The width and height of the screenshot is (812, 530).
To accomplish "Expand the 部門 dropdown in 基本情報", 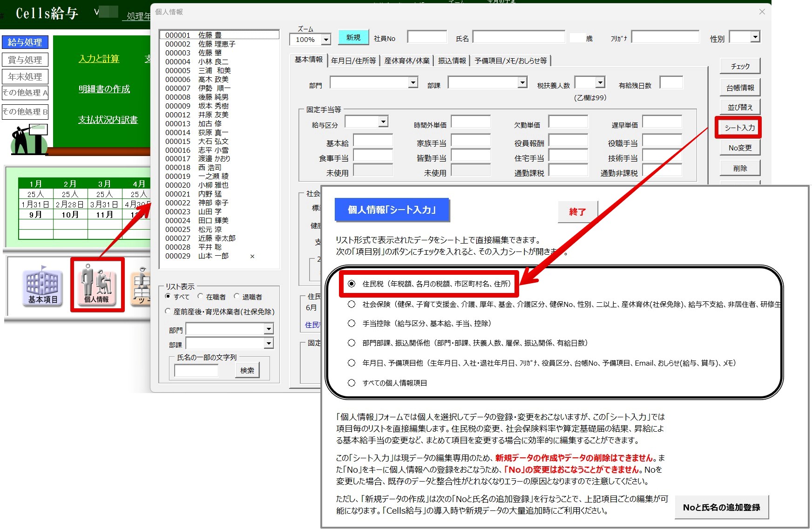I will (413, 82).
